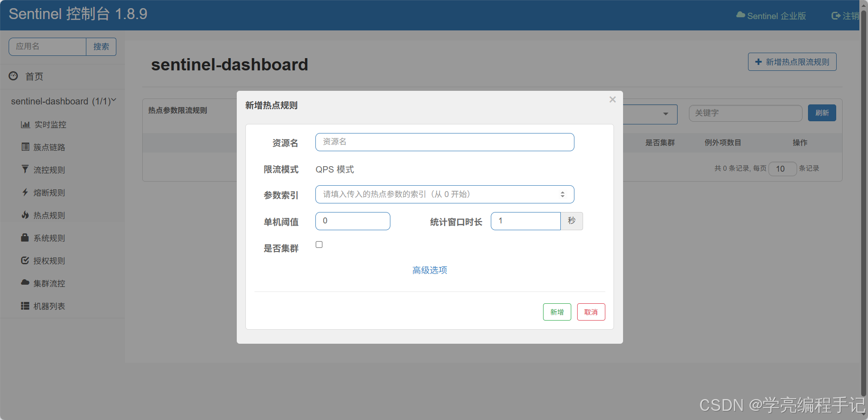
Task: Click the flame icon for 热点规则
Action: point(25,215)
